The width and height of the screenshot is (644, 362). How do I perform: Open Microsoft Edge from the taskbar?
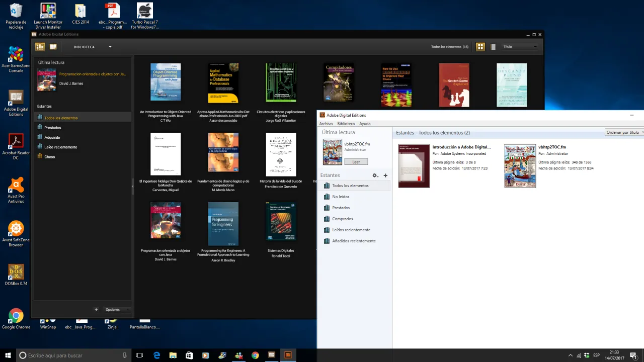point(157,355)
